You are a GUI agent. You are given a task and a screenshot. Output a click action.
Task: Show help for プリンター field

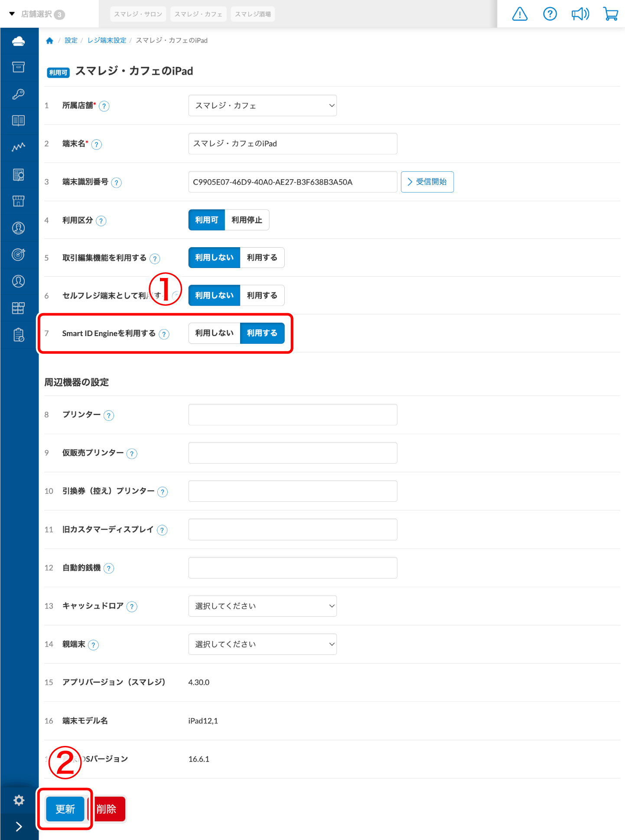point(109,415)
